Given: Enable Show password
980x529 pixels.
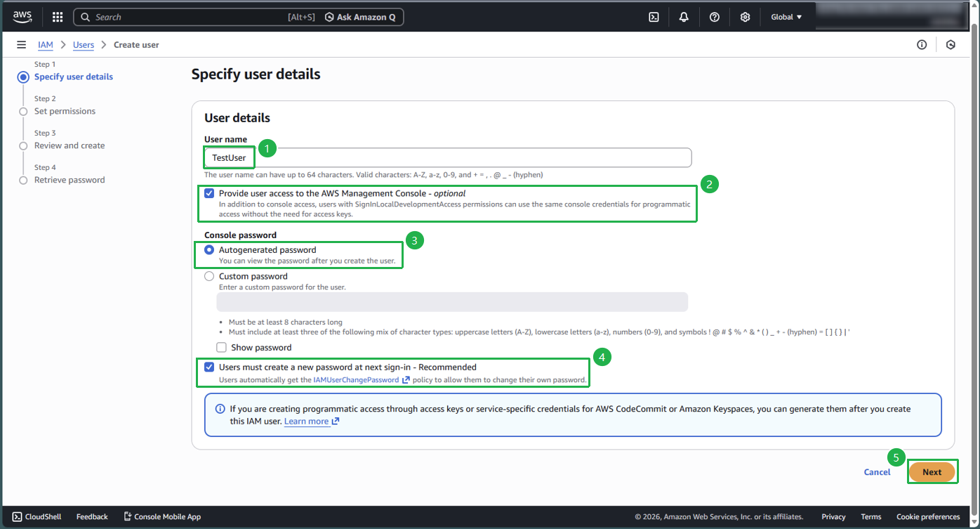Looking at the screenshot, I should click(x=221, y=347).
